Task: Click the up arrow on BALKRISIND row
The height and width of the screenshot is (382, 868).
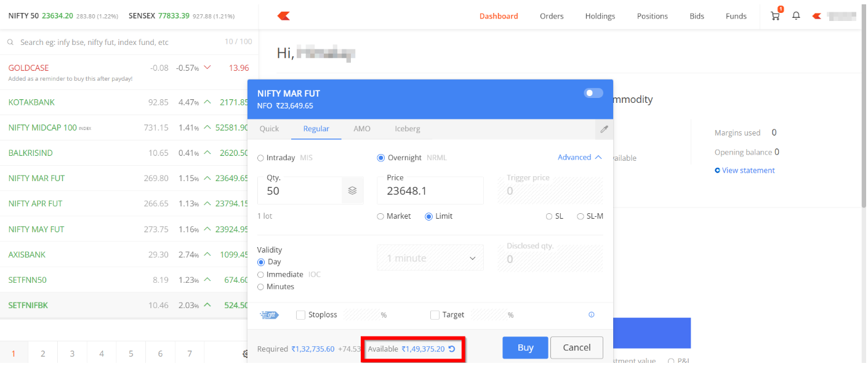Action: click(x=207, y=153)
